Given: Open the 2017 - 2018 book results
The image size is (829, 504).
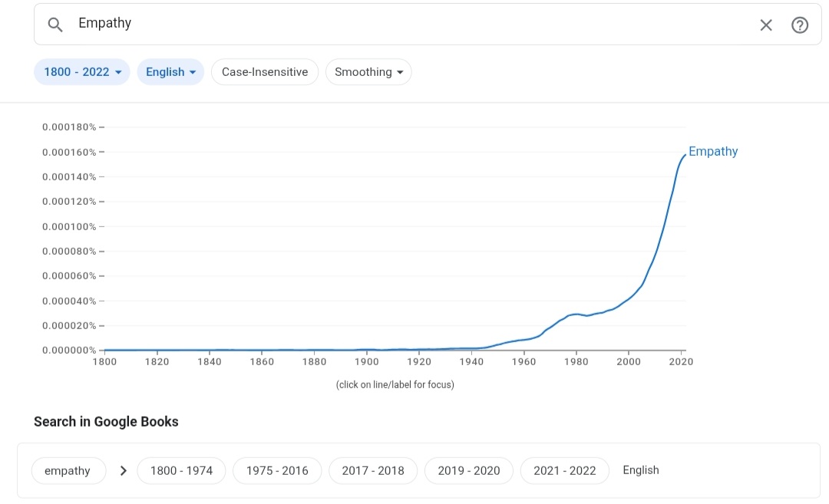Looking at the screenshot, I should click(x=373, y=470).
